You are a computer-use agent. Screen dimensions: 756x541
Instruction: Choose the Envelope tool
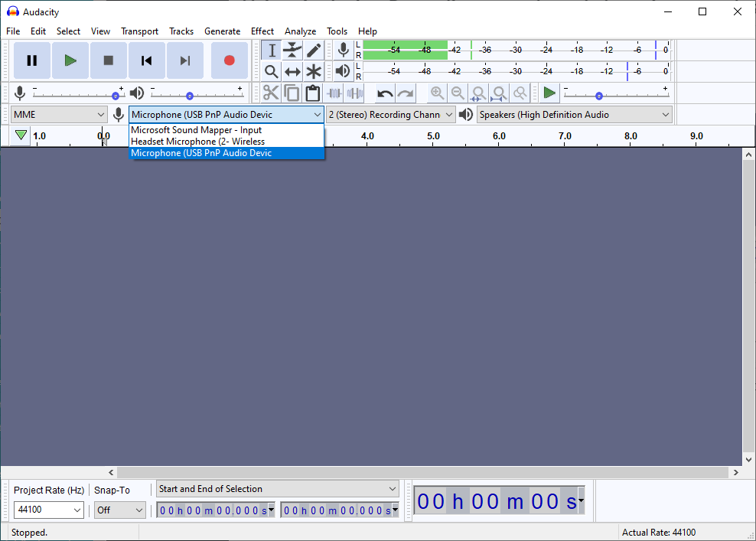tap(292, 51)
